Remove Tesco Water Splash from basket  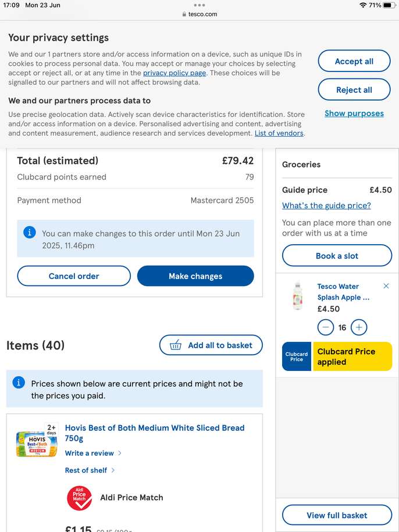coord(386,286)
